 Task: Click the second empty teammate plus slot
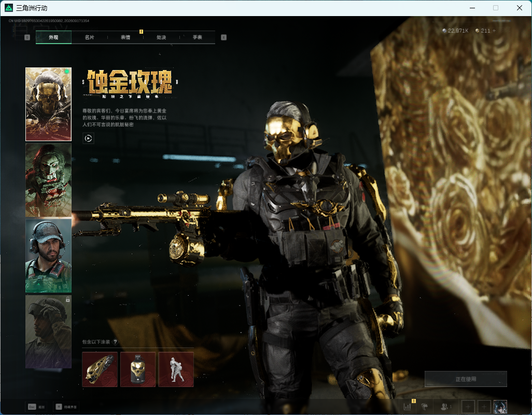pyautogui.click(x=484, y=407)
